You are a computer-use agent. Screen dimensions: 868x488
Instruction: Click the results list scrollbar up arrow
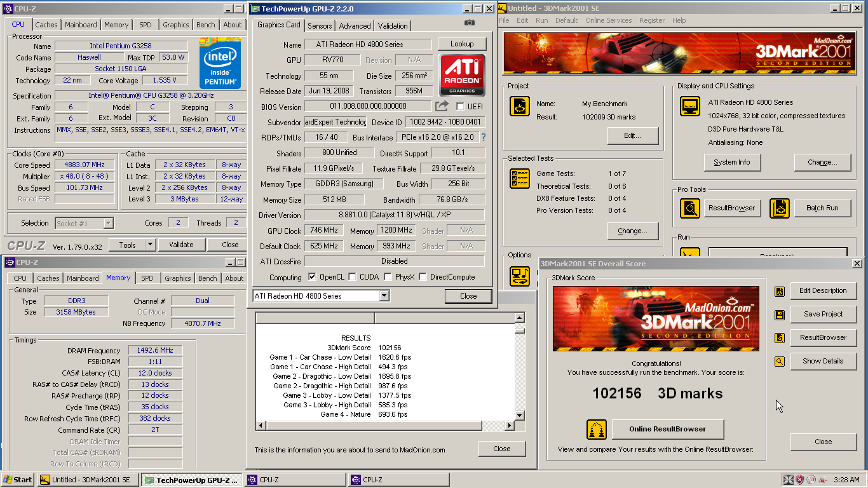(x=520, y=318)
